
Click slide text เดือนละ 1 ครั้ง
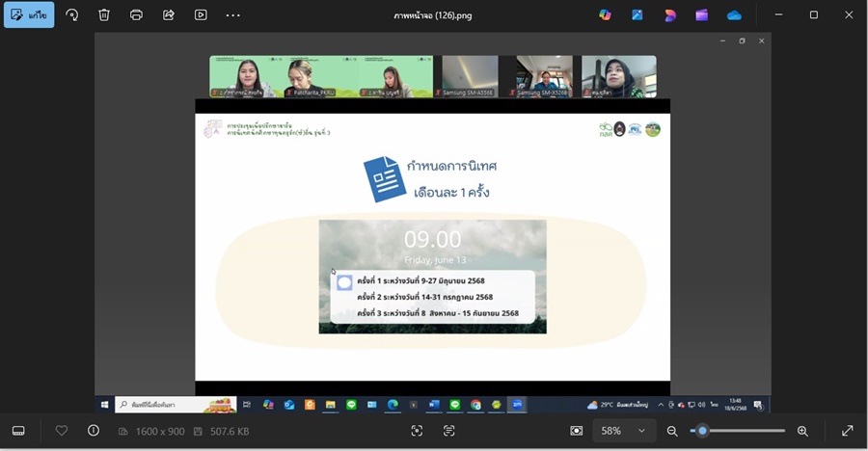[x=451, y=193]
